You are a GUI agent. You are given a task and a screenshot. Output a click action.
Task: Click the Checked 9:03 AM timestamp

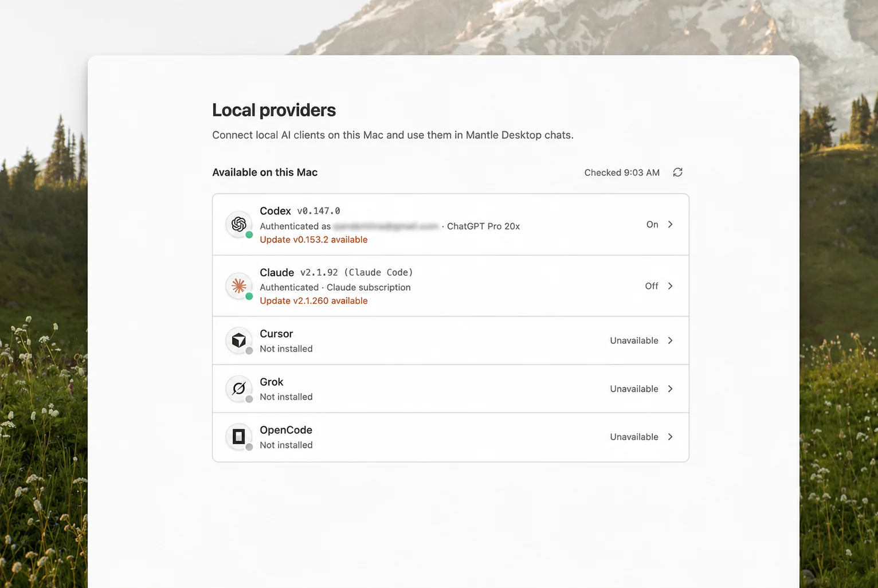point(622,173)
